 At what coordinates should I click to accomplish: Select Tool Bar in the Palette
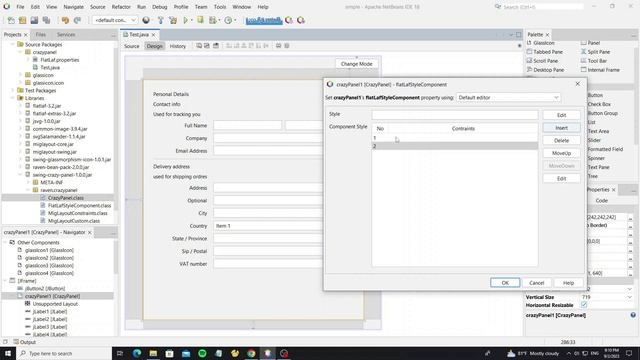tap(593, 61)
